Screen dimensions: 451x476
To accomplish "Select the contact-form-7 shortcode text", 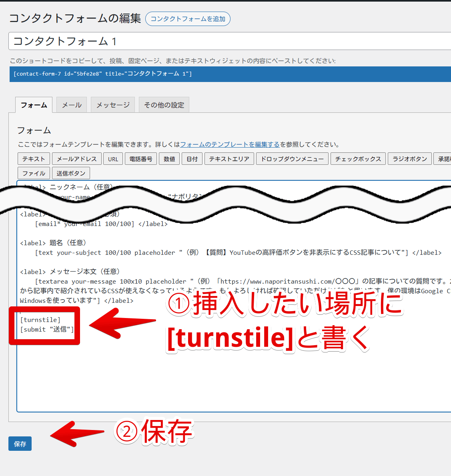I will 102,74.
